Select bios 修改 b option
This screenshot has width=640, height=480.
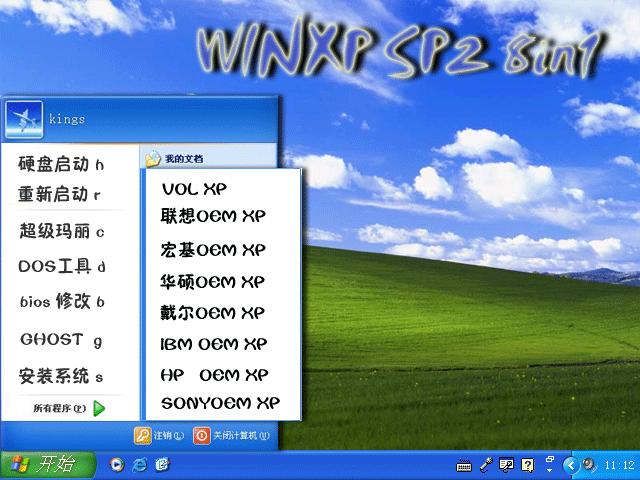tap(62, 302)
